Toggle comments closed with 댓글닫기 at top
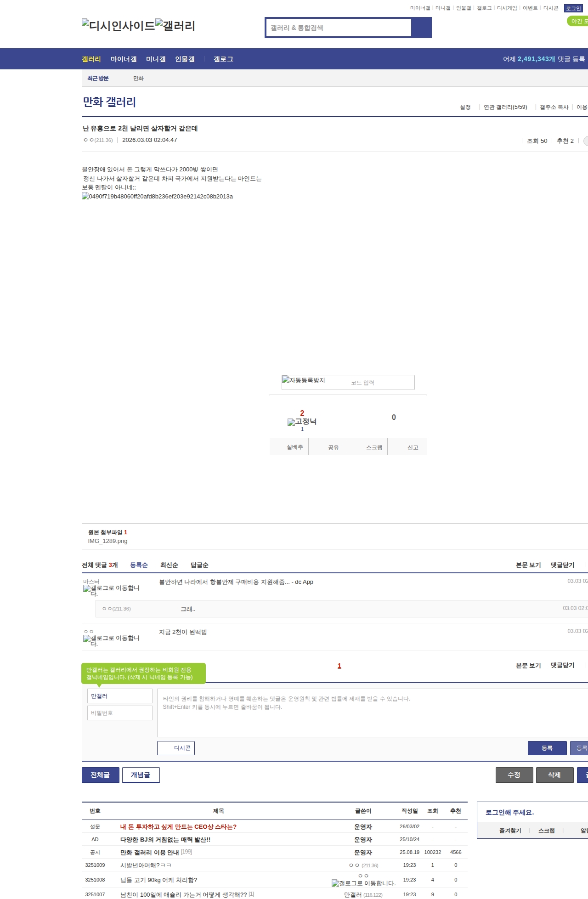588x899 pixels. tap(562, 565)
